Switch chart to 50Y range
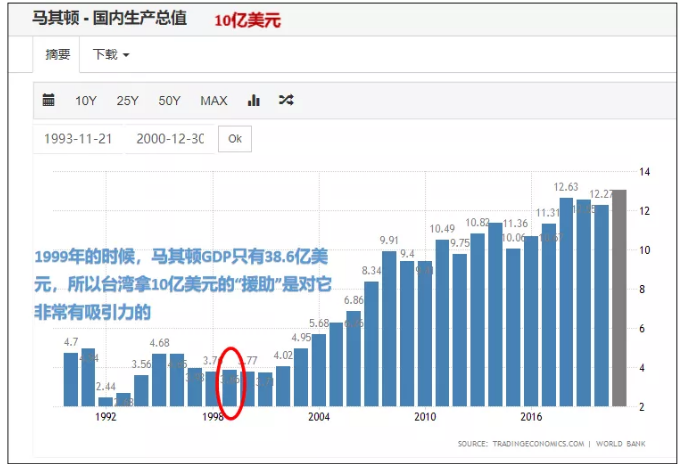Image resolution: width=686 pixels, height=464 pixels. [170, 100]
